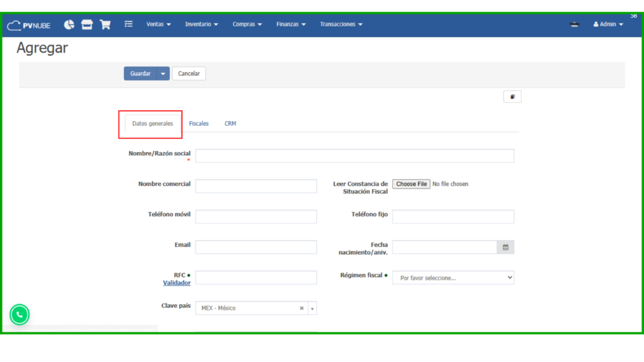Clear the MEX - México country selection
Screen dimensions: 644x362
click(x=301, y=308)
